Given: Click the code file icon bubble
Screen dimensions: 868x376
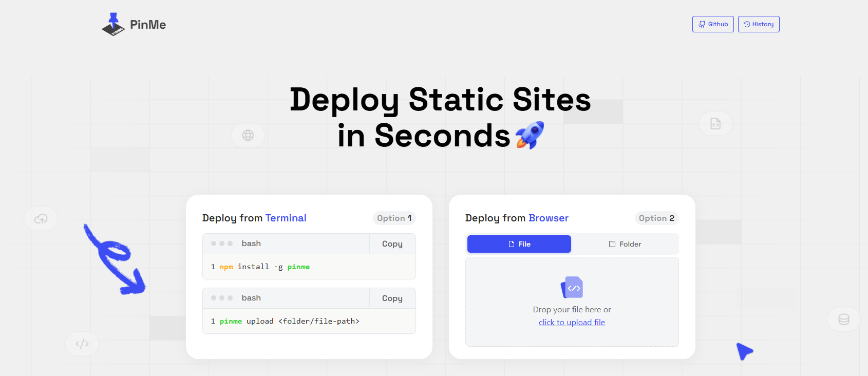Looking at the screenshot, I should [x=715, y=123].
